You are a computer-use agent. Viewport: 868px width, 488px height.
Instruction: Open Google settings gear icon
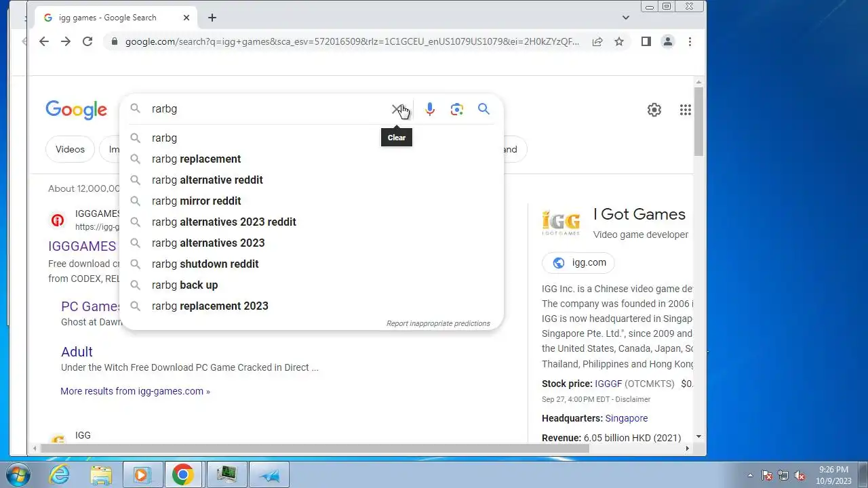coord(654,110)
